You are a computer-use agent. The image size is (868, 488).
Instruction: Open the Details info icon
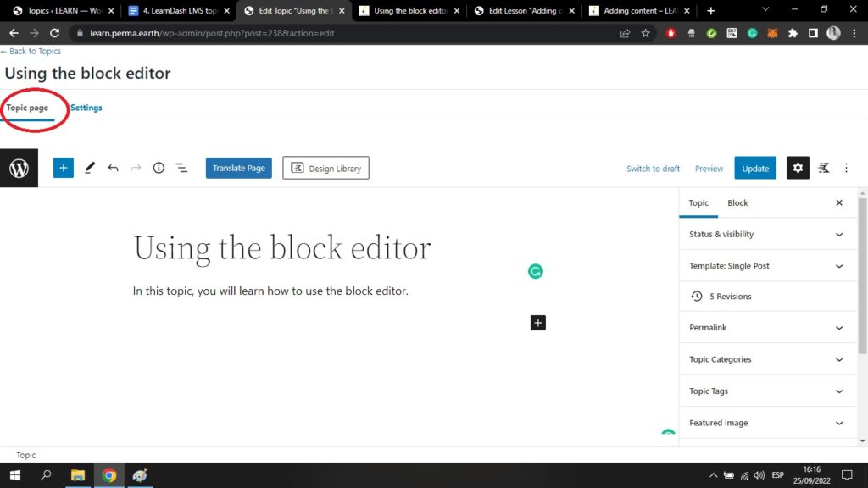pyautogui.click(x=159, y=168)
